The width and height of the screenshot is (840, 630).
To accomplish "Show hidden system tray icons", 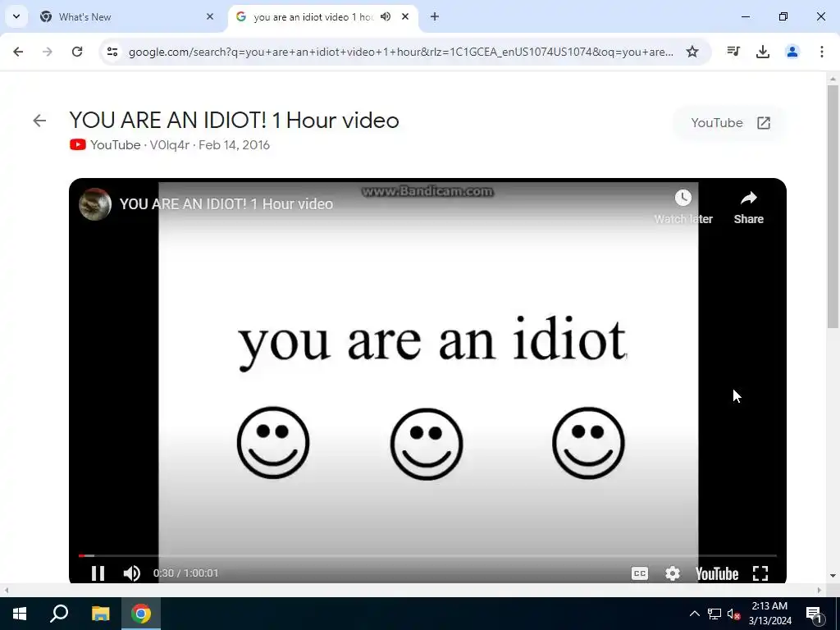I will (x=694, y=614).
